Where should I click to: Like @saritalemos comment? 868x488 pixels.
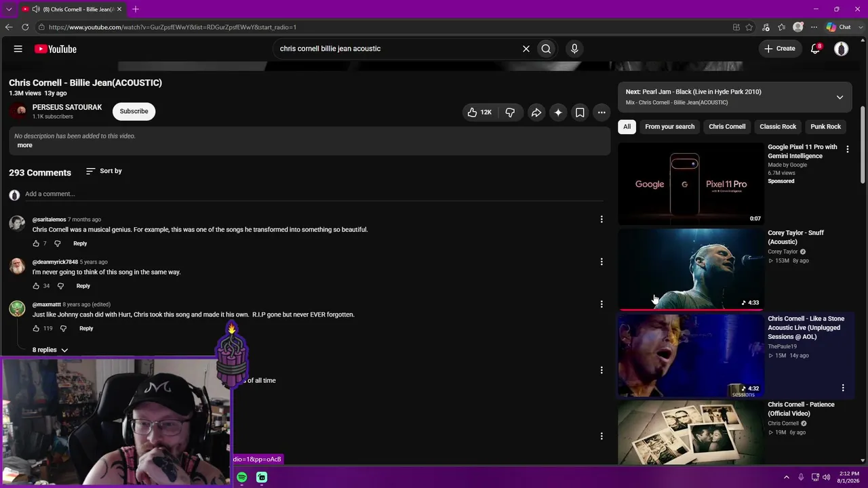[x=36, y=243]
